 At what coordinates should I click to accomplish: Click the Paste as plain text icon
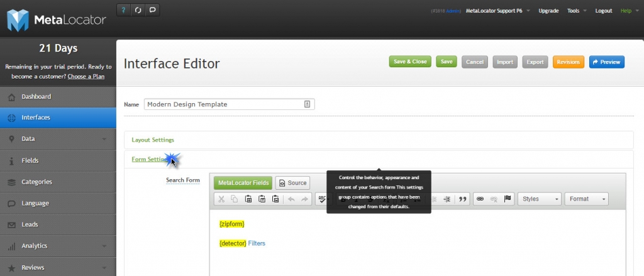pos(262,199)
